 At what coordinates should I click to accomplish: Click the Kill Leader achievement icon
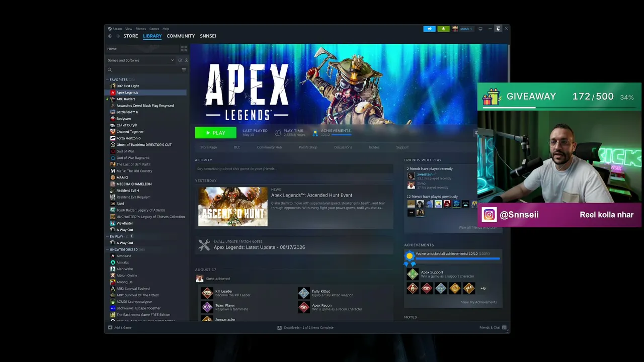(207, 293)
